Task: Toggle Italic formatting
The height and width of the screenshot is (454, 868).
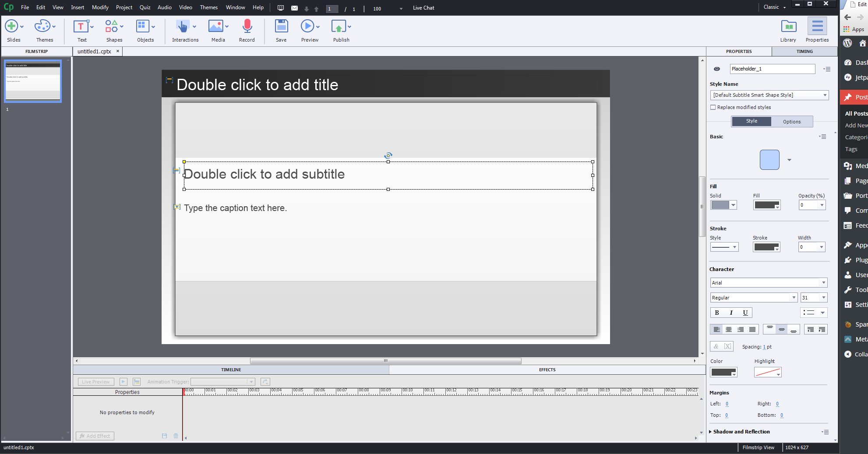Action: [x=731, y=313]
